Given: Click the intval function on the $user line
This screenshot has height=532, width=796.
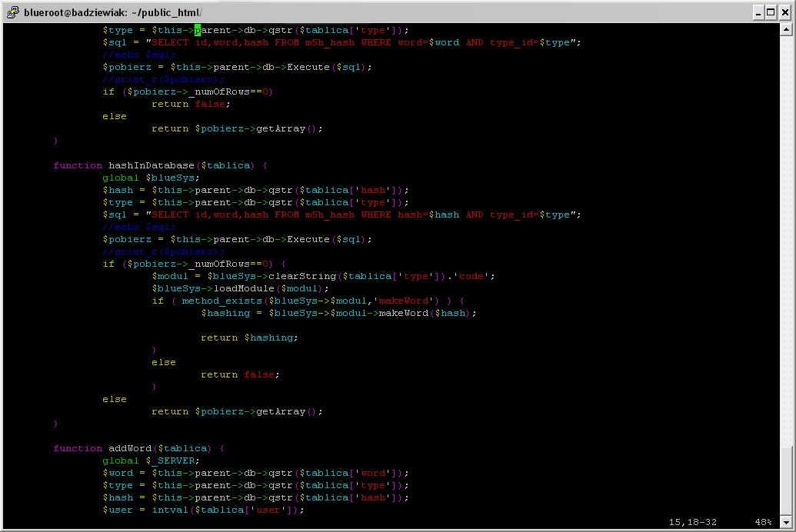Looking at the screenshot, I should coord(170,510).
